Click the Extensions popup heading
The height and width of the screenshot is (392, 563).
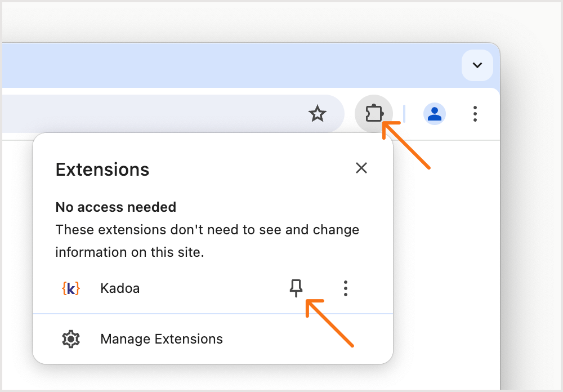[102, 169]
